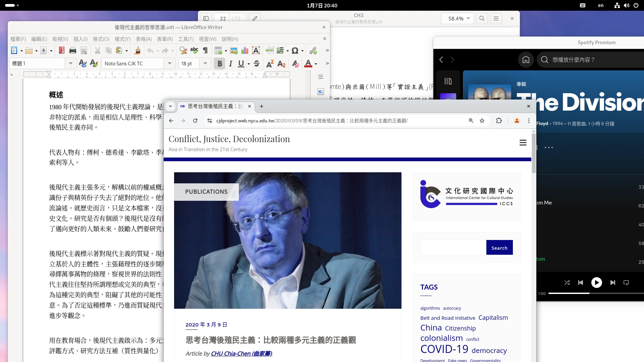Image resolution: width=644 pixels, height=362 pixels.
Task: Click the Print icon in Writer toolbar
Action: (x=72, y=51)
